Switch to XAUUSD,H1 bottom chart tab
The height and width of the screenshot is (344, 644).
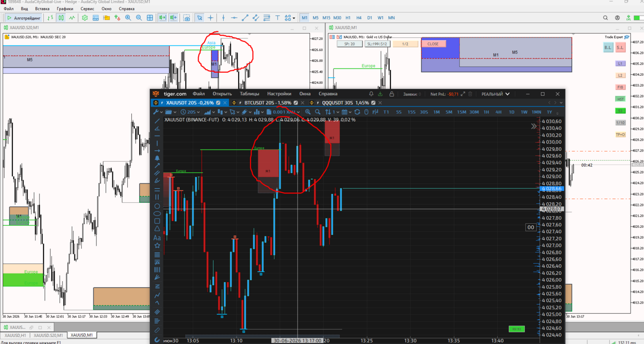pos(15,336)
